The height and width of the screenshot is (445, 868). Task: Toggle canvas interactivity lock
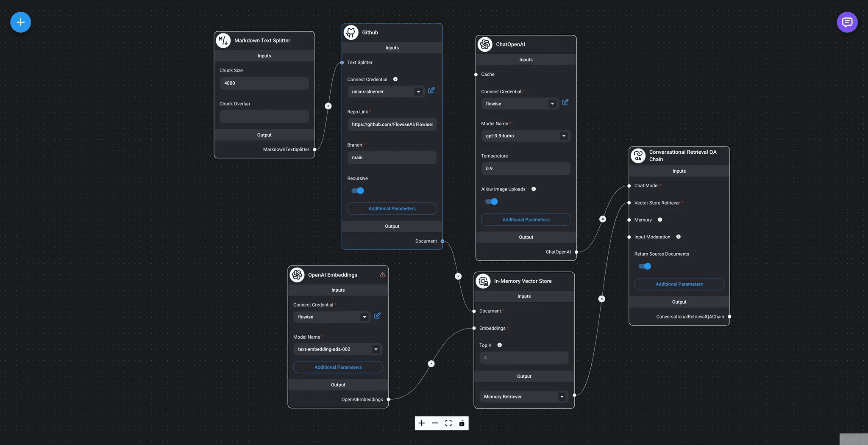click(462, 423)
